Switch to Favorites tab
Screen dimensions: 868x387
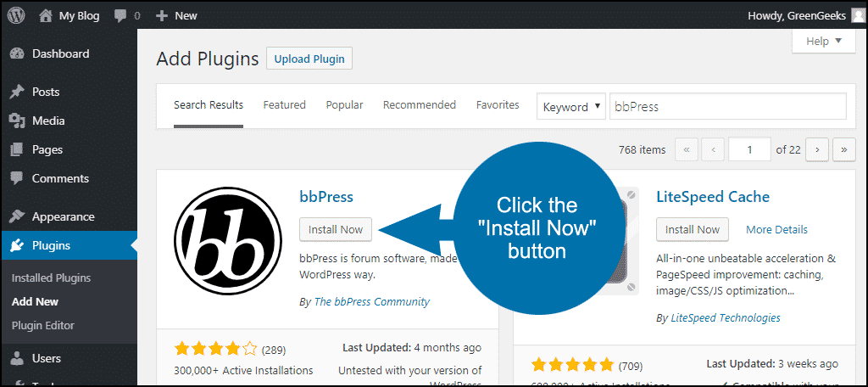tap(498, 104)
